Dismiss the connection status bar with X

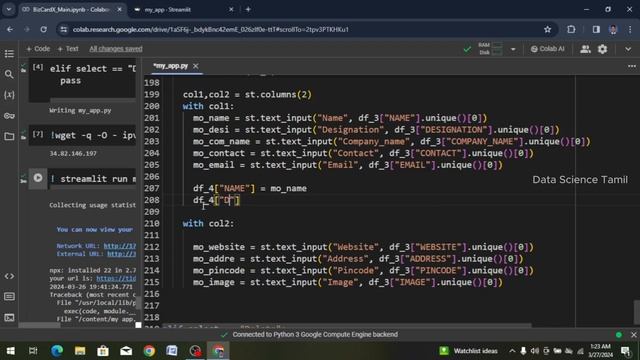point(633,335)
